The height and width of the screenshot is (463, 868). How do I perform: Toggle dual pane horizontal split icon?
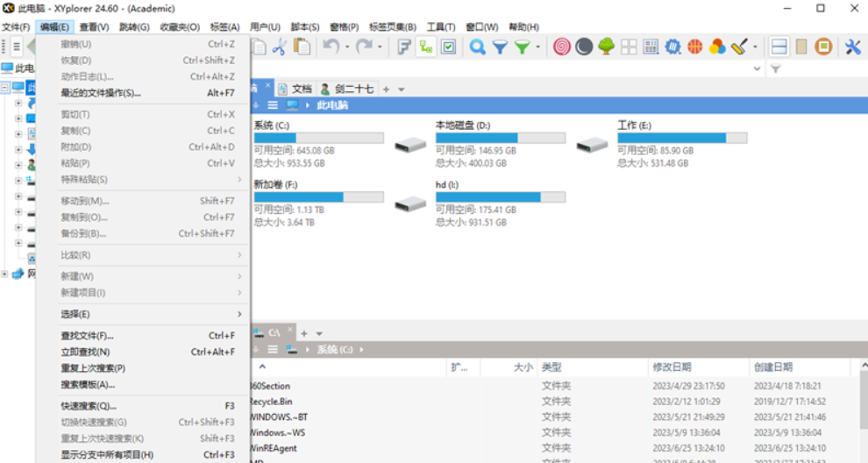point(779,47)
